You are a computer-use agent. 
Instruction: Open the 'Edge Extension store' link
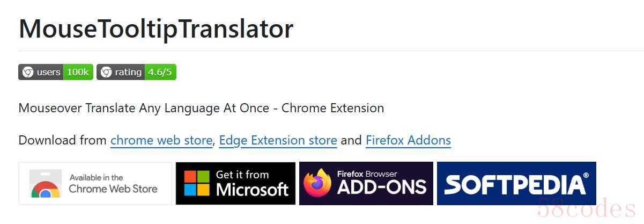pyautogui.click(x=278, y=140)
